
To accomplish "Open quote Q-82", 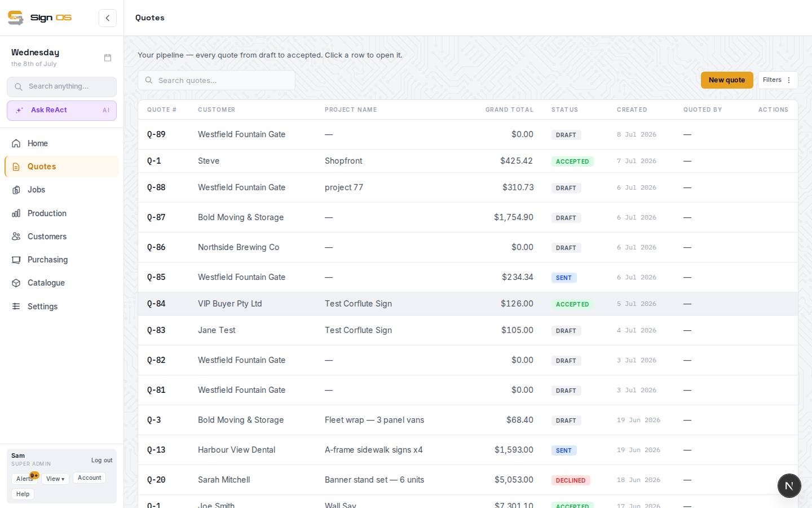I will [x=468, y=360].
